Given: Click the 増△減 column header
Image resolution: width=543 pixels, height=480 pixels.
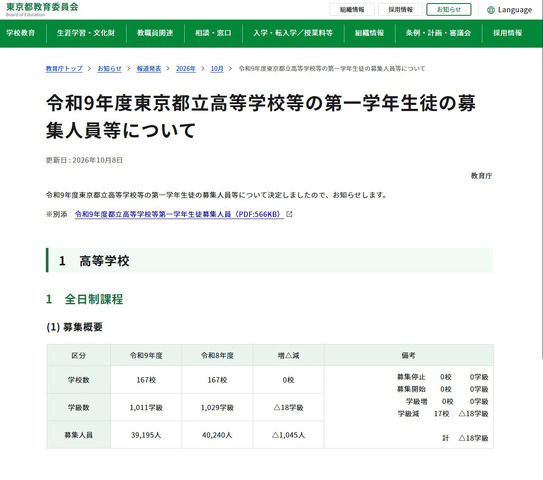Looking at the screenshot, I should tap(288, 355).
